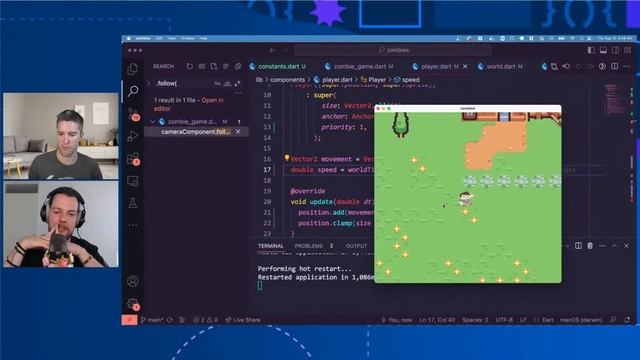
Task: Switch to the OUTPUT panel tab
Action: click(x=356, y=246)
